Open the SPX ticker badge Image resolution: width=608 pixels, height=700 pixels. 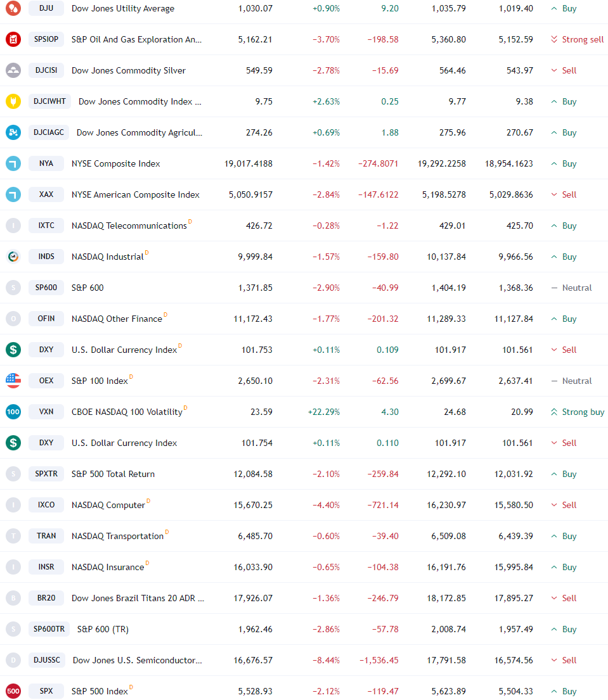tap(46, 691)
